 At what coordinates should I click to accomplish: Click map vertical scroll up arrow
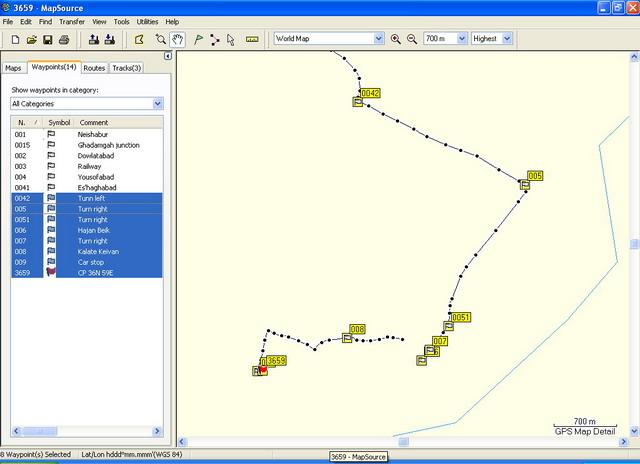[x=634, y=57]
